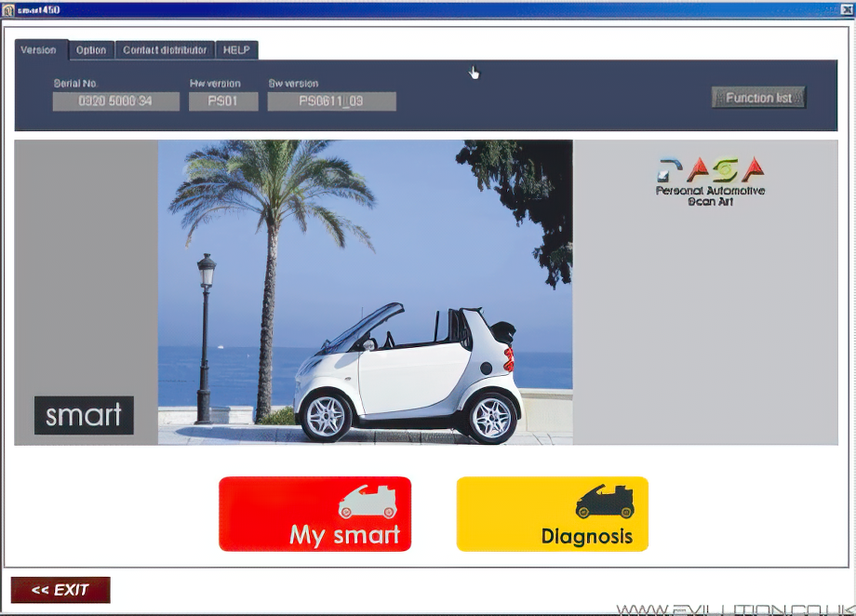Screen dimensions: 856x616
Task: Click the Serial No. label
Action: (x=75, y=83)
